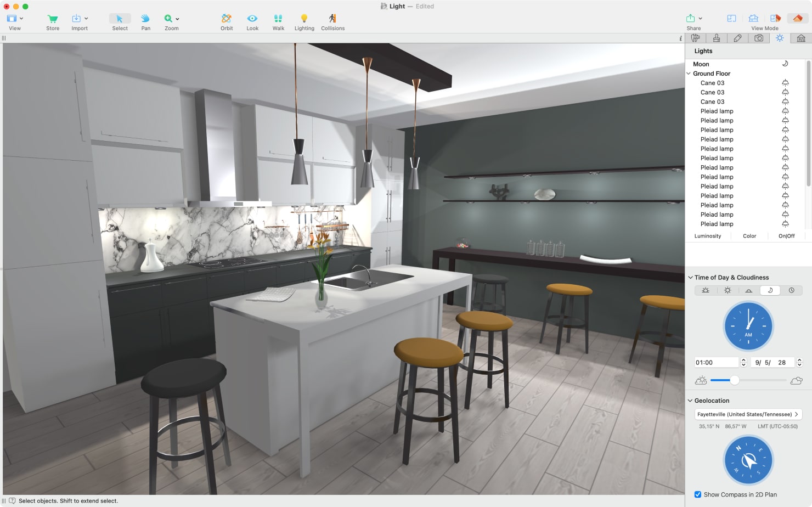Open the Fayetteville location selector
The width and height of the screenshot is (812, 507).
748,414
